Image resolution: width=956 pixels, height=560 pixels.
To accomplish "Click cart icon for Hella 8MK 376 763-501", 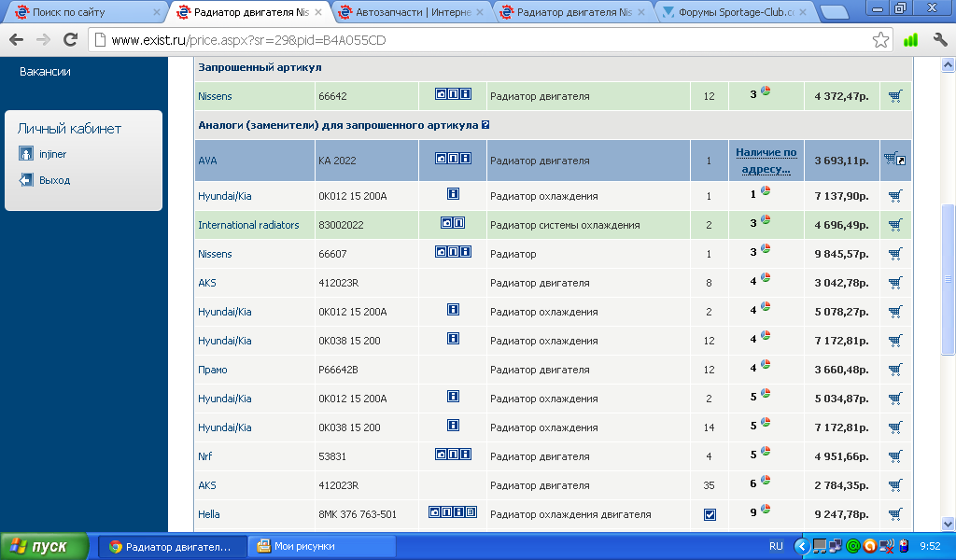I will 895,514.
